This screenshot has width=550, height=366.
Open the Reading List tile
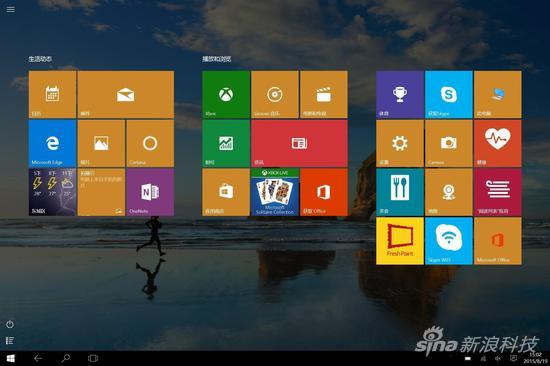(x=498, y=192)
